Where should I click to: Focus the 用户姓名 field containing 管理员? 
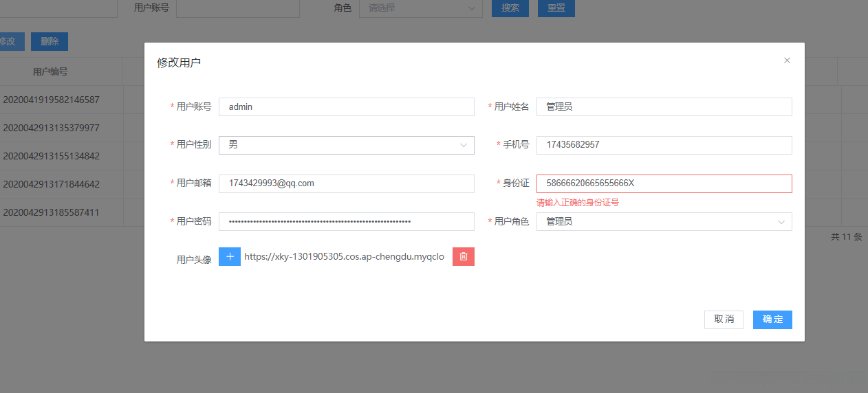(664, 106)
